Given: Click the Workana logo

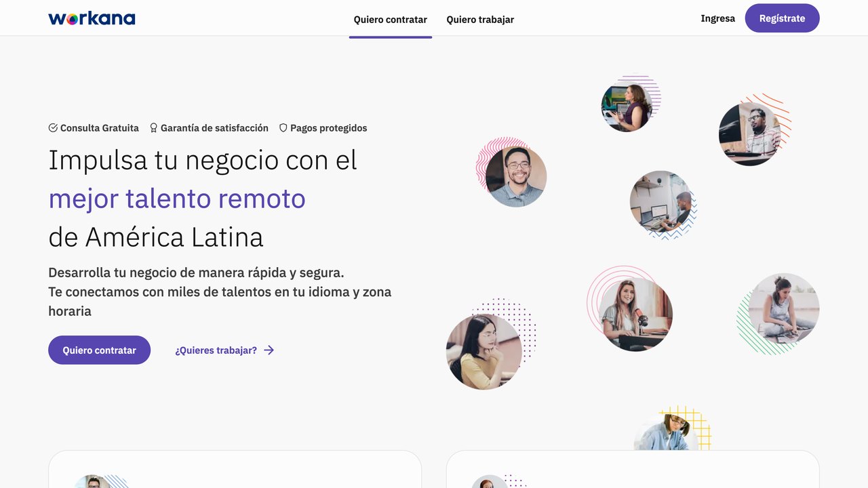Looking at the screenshot, I should (x=92, y=18).
